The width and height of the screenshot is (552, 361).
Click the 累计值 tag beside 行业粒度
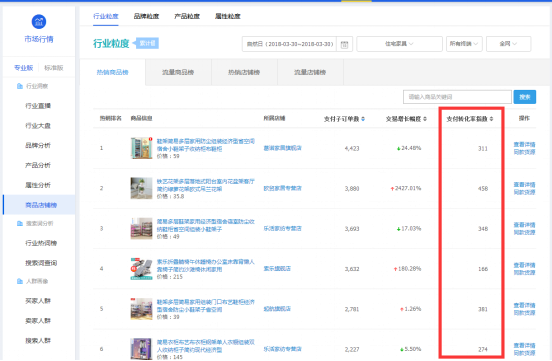147,43
